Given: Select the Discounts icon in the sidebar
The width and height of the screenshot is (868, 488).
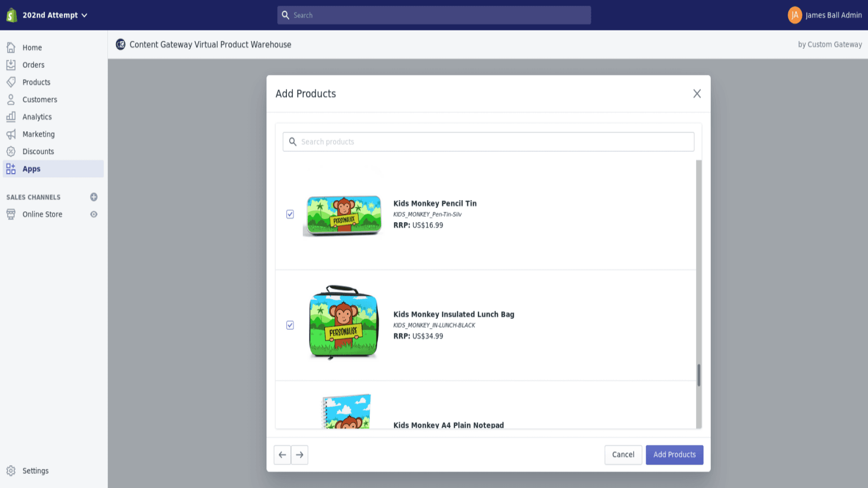Looking at the screenshot, I should tap(11, 151).
